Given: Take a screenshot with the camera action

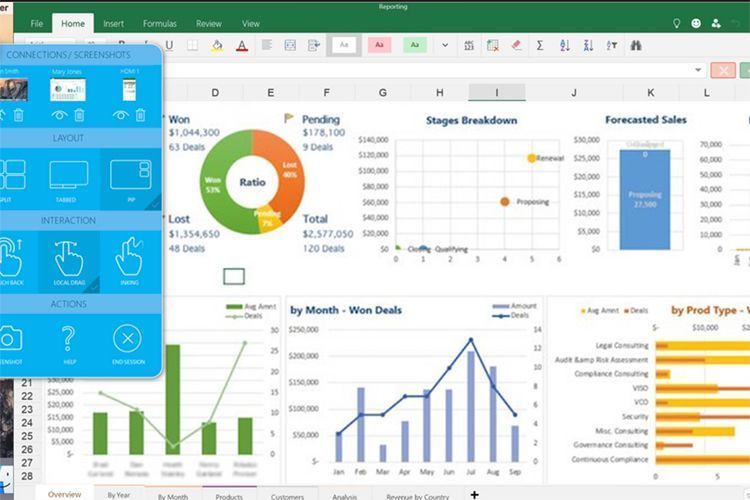Looking at the screenshot, I should (x=10, y=344).
